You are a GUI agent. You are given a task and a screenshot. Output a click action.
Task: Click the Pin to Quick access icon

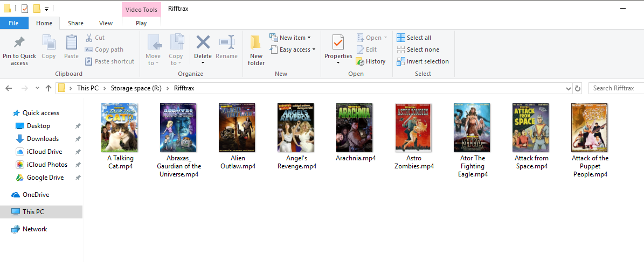19,43
